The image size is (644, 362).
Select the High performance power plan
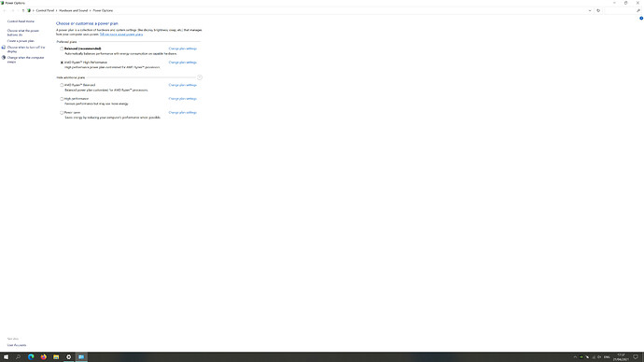[x=62, y=99]
